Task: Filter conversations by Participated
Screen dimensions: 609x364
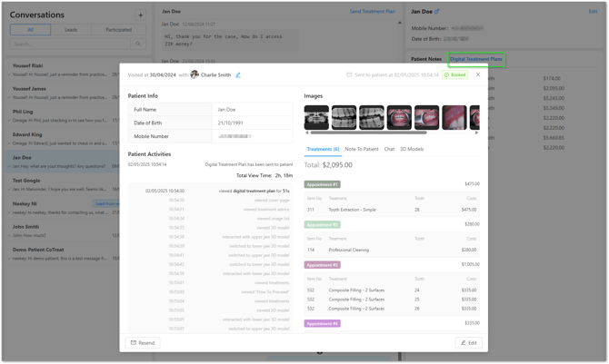Action: click(118, 30)
